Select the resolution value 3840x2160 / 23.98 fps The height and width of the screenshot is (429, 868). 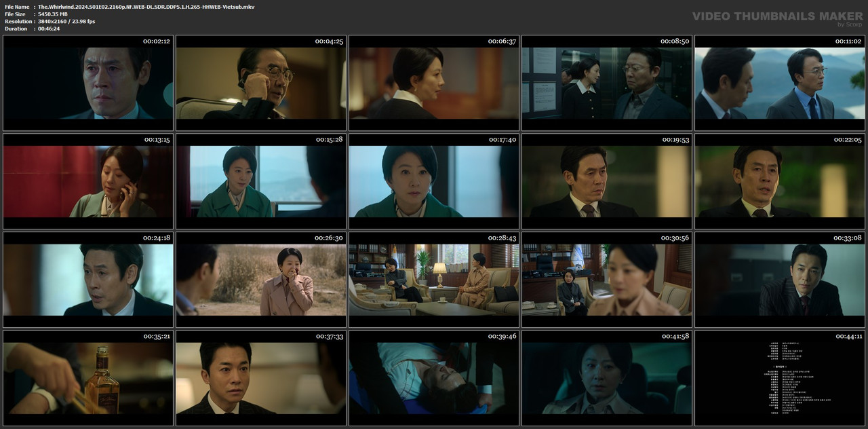pos(66,21)
